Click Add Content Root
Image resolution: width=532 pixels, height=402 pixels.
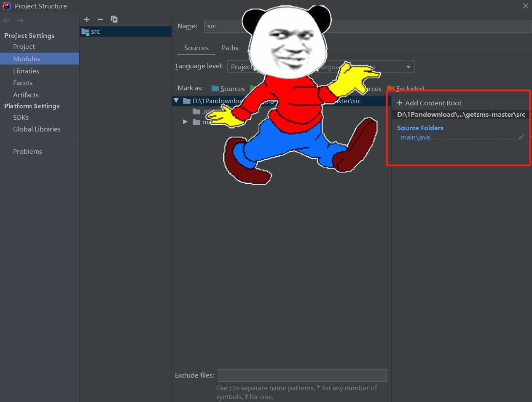pyautogui.click(x=429, y=103)
